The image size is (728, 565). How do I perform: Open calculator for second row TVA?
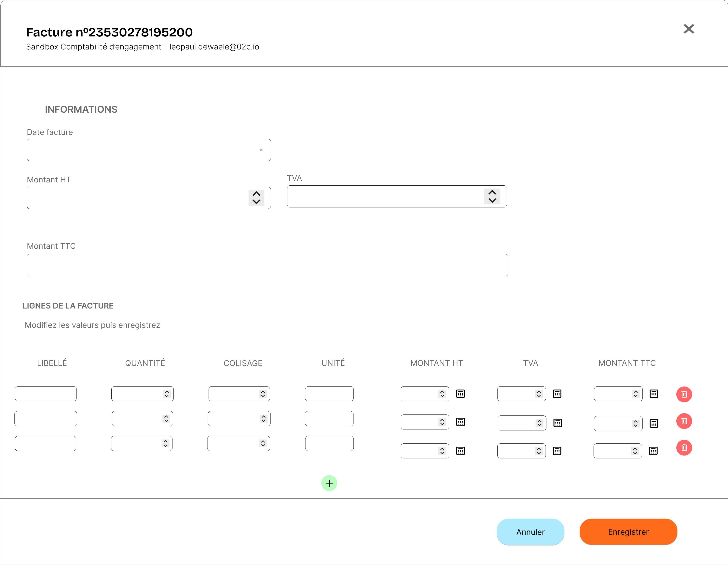tap(558, 423)
